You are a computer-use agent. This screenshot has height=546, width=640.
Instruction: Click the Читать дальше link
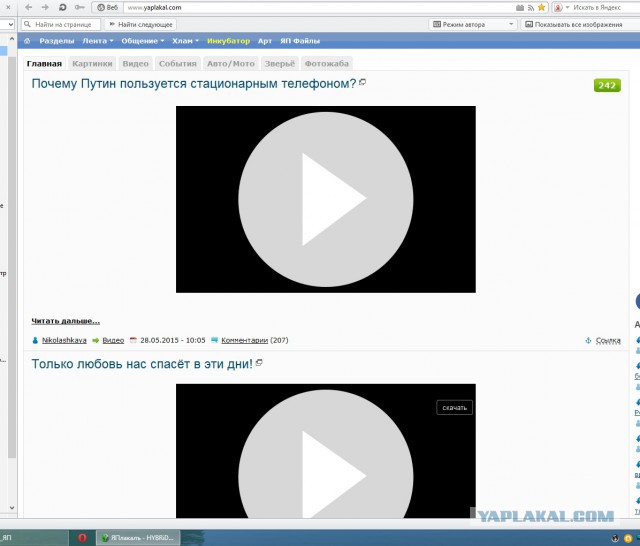[66, 321]
